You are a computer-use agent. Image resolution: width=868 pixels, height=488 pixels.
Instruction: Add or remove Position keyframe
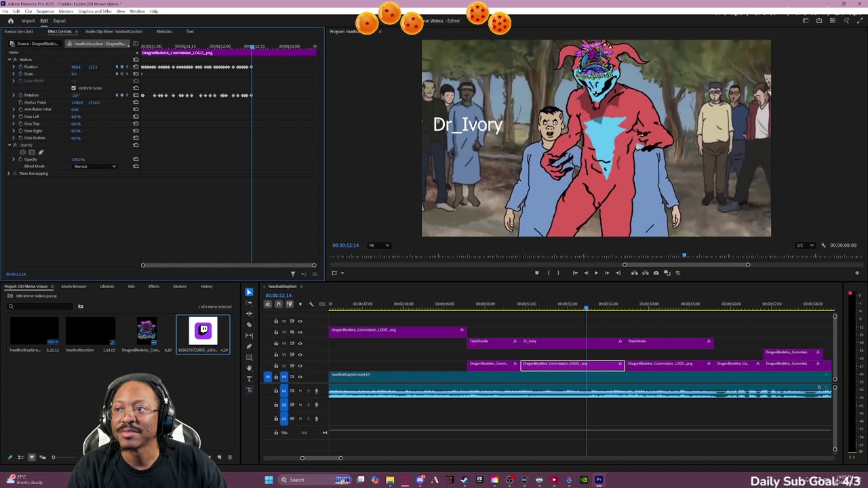point(122,66)
